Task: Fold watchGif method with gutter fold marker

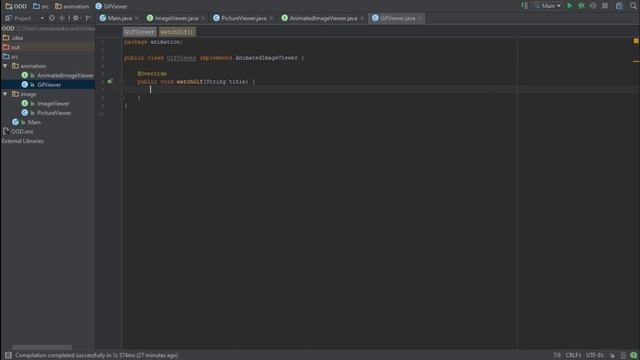Action: [122, 82]
